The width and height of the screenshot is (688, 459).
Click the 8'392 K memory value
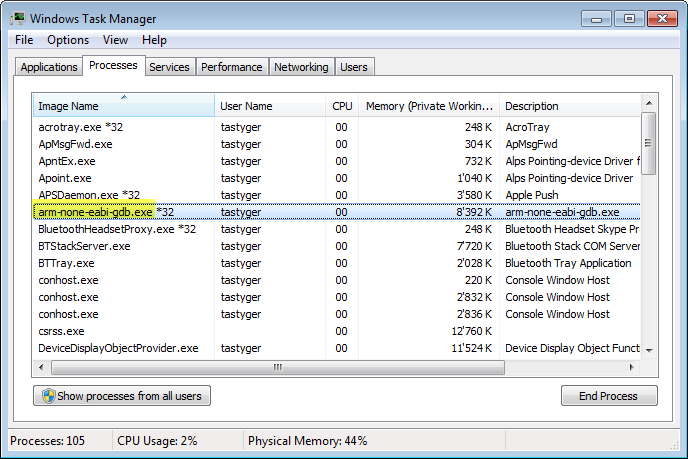pos(474,212)
